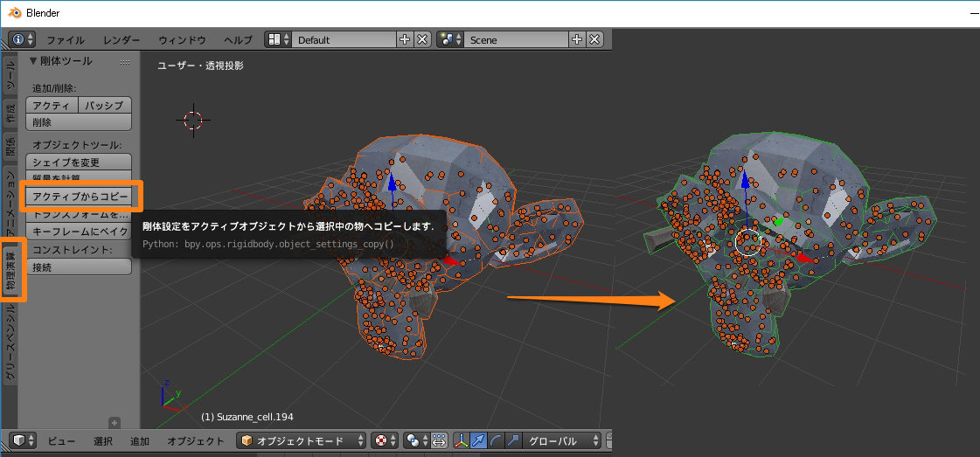Image resolution: width=980 pixels, height=457 pixels.
Task: Switch to the アニメーション tab
Action: point(10,201)
